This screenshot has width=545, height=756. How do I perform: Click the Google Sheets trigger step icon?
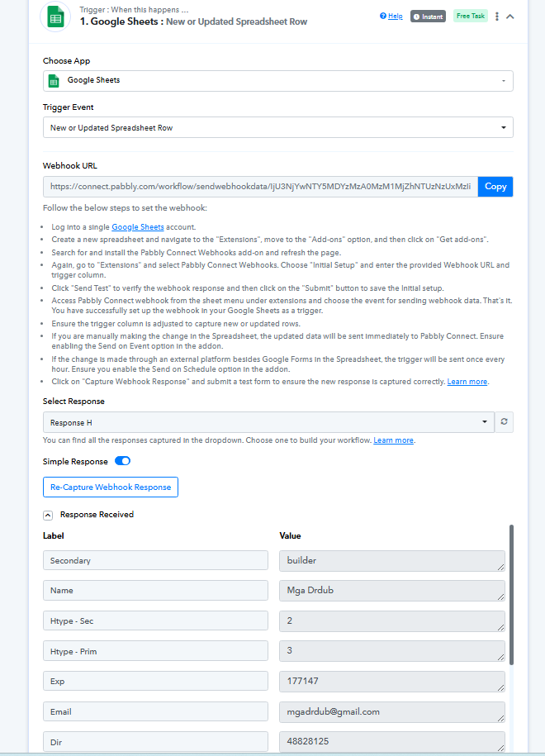pyautogui.click(x=55, y=17)
